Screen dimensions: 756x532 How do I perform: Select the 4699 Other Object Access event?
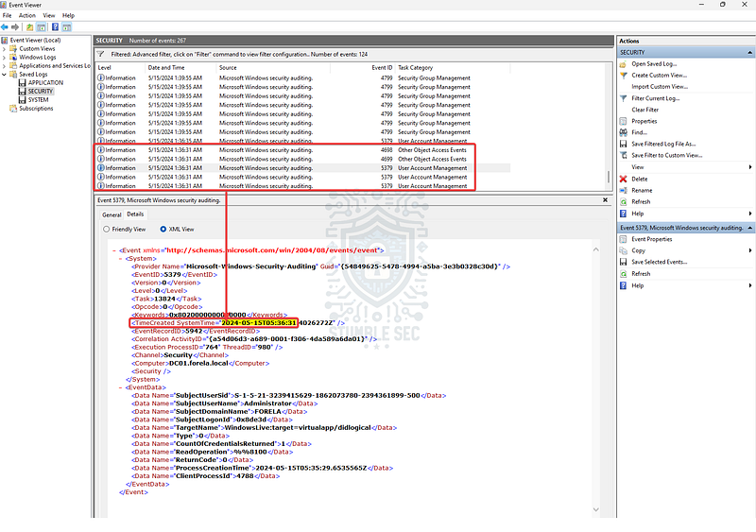pos(303,159)
